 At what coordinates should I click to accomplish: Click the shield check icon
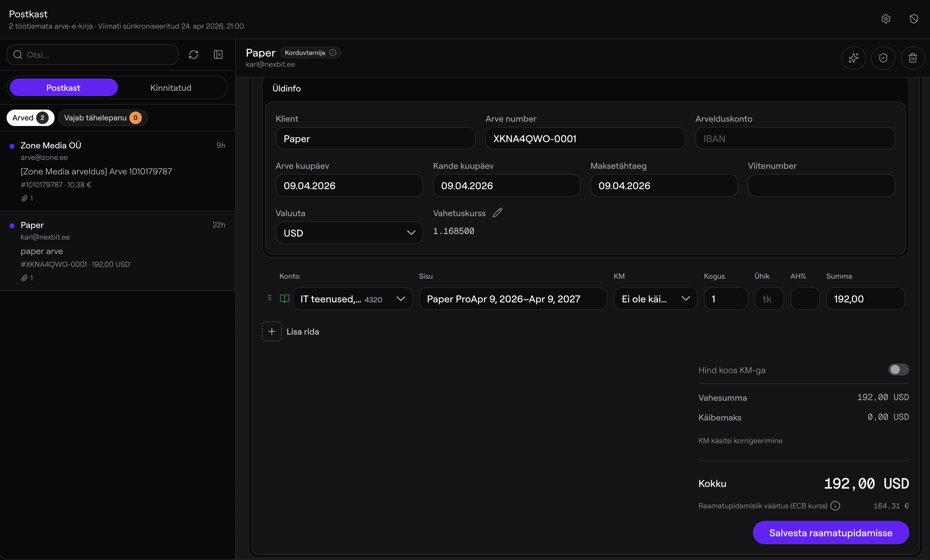point(883,58)
